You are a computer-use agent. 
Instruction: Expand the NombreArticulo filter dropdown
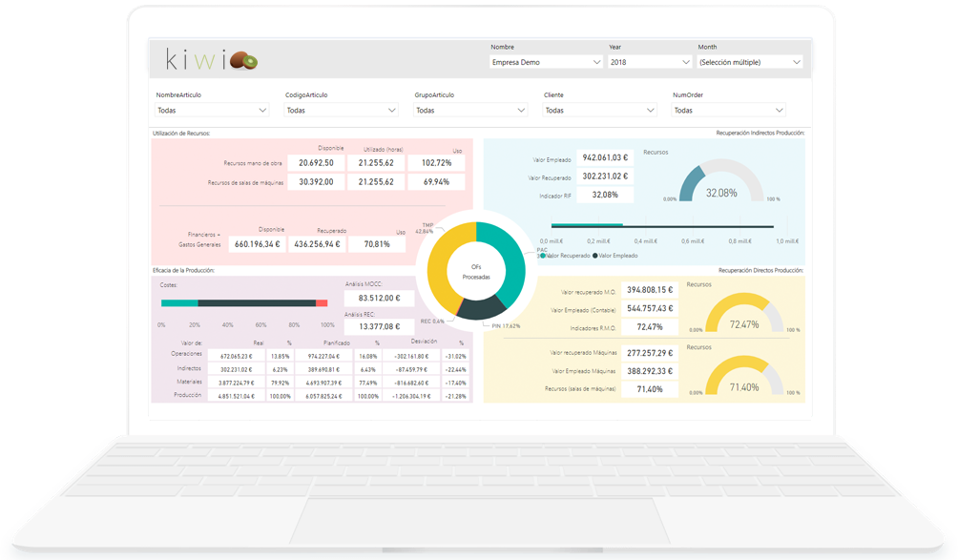(212, 110)
